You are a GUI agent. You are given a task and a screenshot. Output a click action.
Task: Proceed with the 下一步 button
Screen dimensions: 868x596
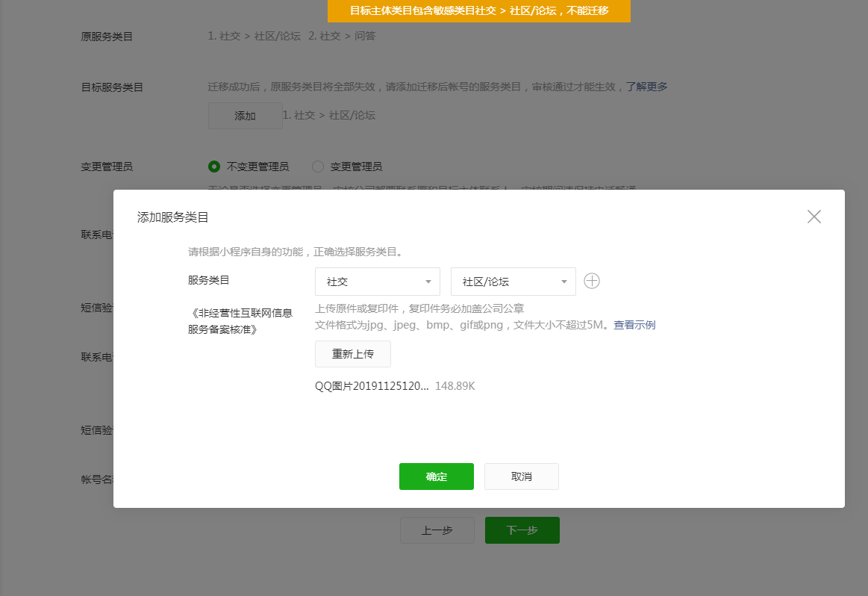pos(522,530)
